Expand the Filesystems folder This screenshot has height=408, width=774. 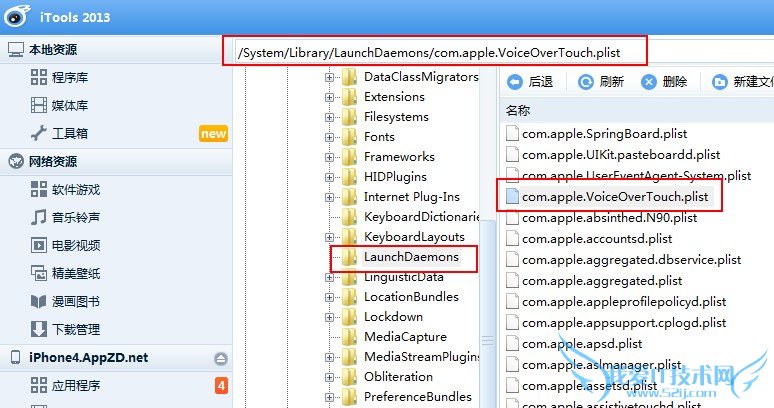click(x=329, y=117)
